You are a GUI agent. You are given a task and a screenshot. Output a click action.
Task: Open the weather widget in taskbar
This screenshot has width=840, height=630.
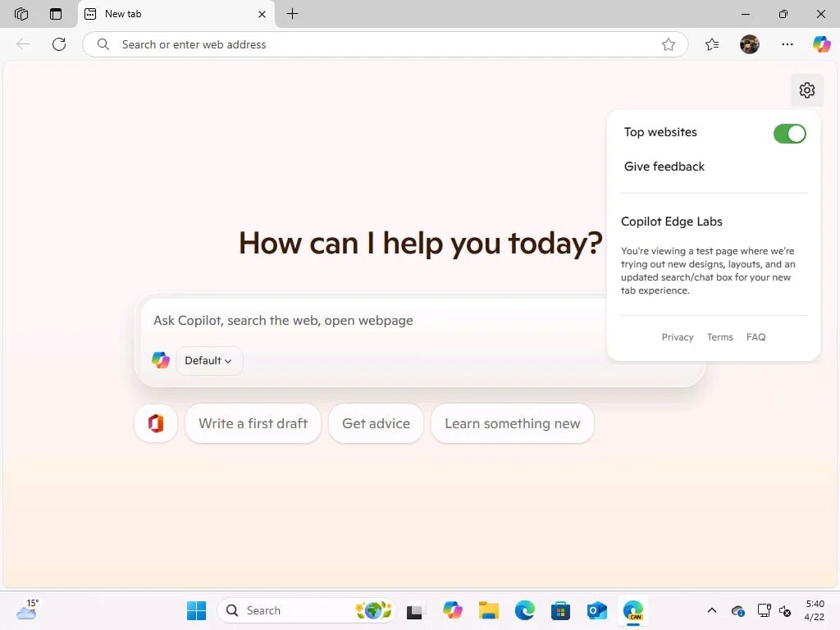pos(27,609)
